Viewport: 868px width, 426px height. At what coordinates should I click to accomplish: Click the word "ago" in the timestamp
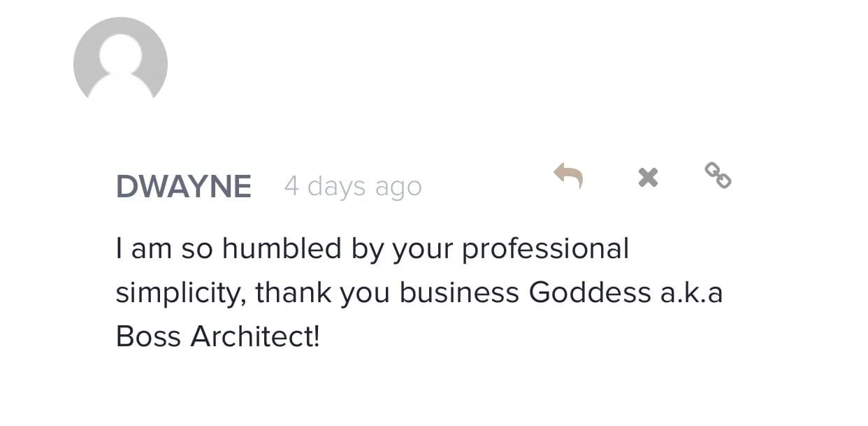tap(398, 188)
